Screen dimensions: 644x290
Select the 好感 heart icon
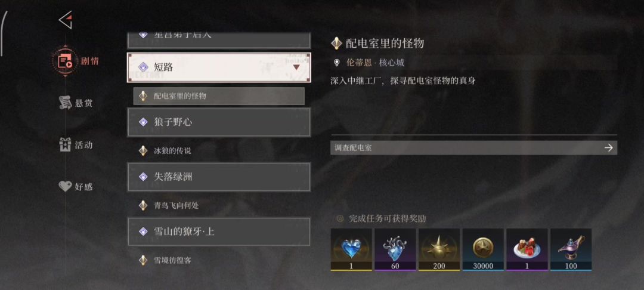coord(66,187)
